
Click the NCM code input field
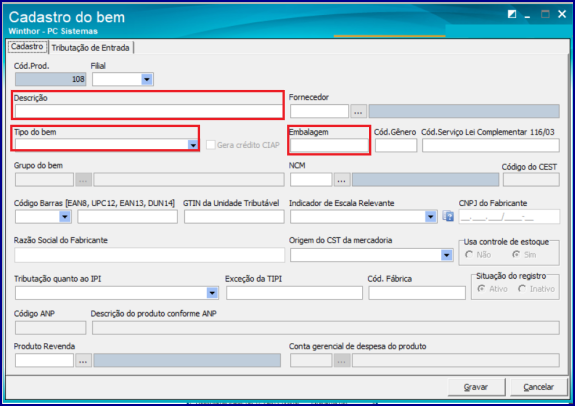point(311,180)
